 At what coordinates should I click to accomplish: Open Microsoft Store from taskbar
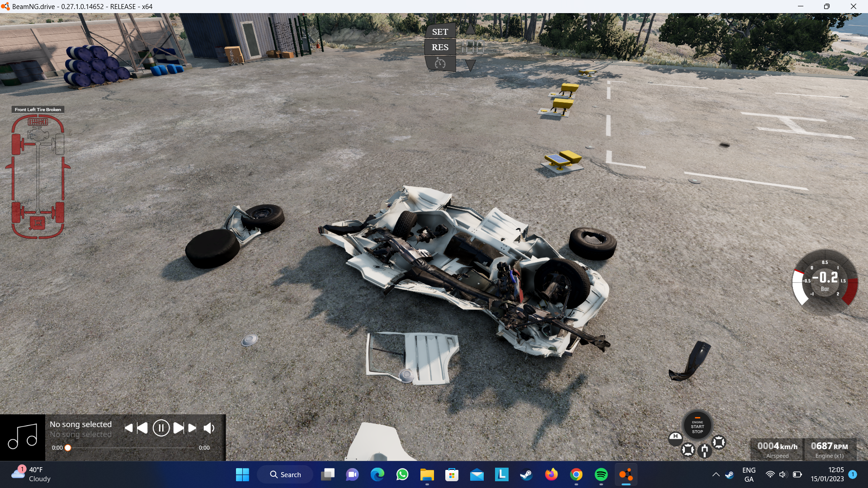pyautogui.click(x=452, y=474)
